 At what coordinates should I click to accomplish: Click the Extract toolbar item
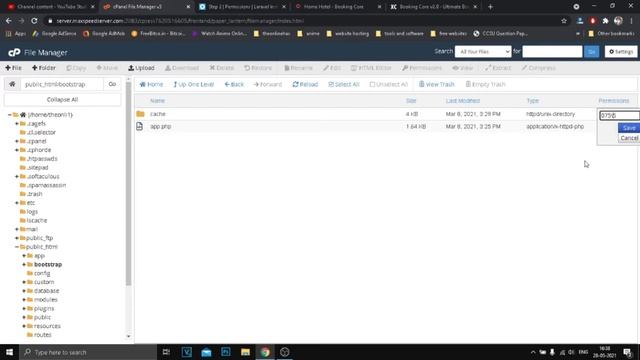pyautogui.click(x=498, y=68)
